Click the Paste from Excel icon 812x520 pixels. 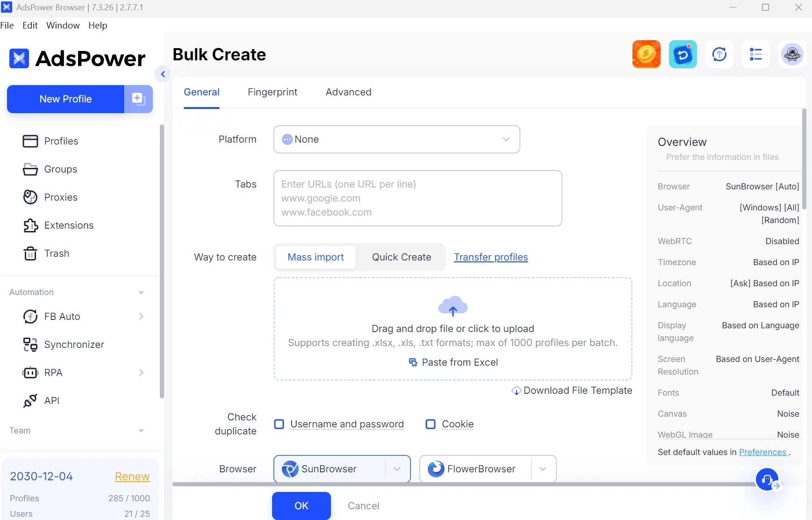click(x=413, y=362)
